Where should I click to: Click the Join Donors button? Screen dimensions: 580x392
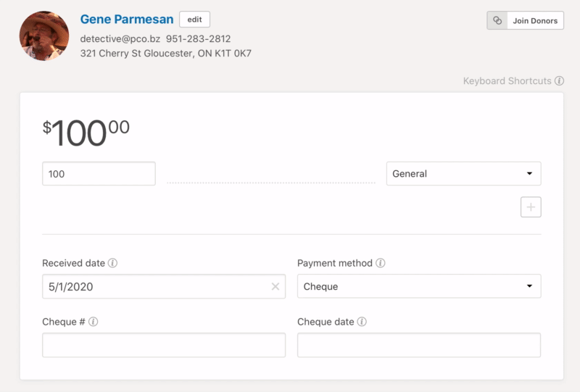(x=525, y=20)
